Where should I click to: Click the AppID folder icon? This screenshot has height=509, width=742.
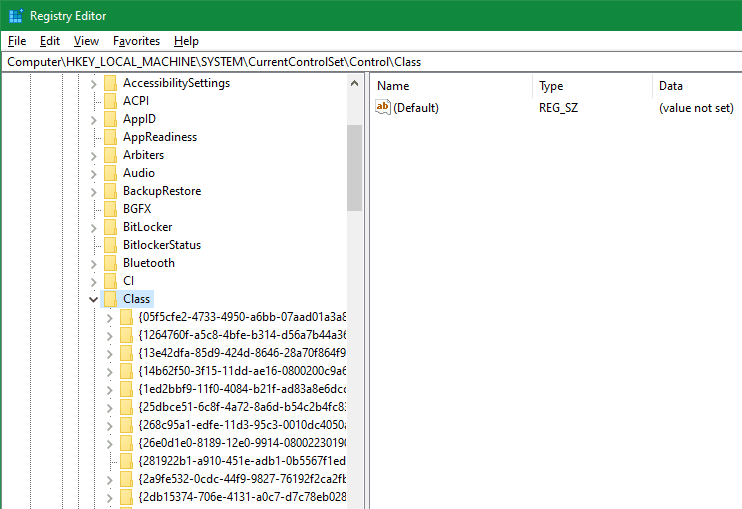tap(110, 119)
